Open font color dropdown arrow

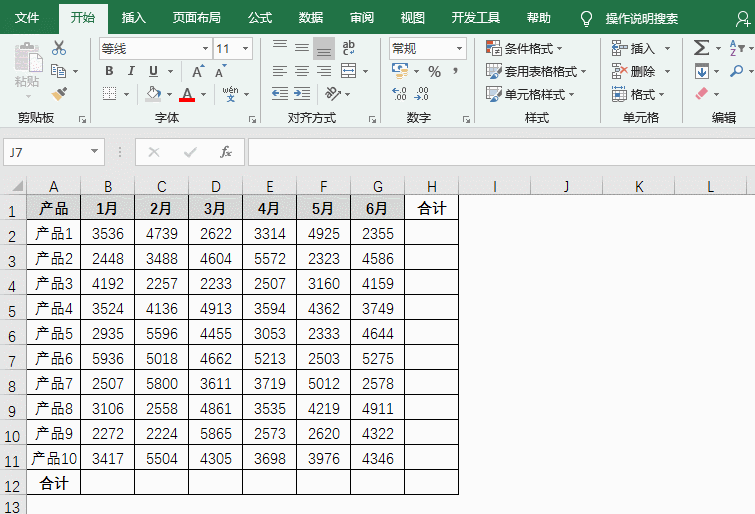pyautogui.click(x=204, y=94)
